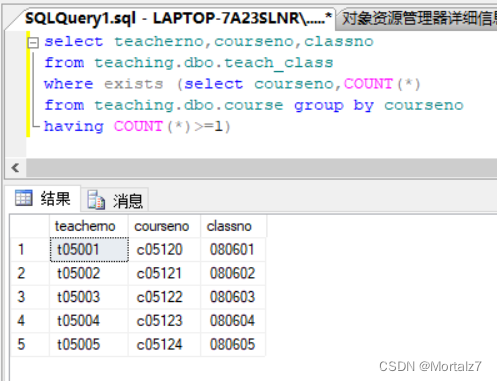This screenshot has height=381, width=497.
Task: Click cell t05002
Action: click(x=89, y=273)
